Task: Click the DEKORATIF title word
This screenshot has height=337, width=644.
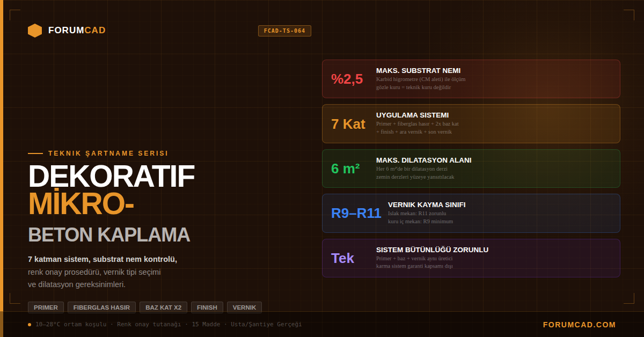Action: (x=112, y=177)
